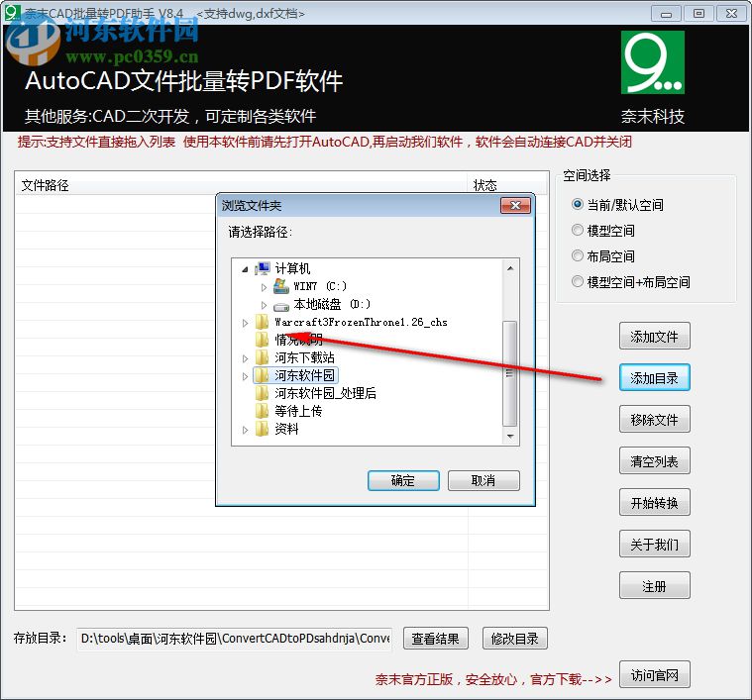Collapse the 计算机 tree node
This screenshot has height=700, width=752.
(x=245, y=269)
